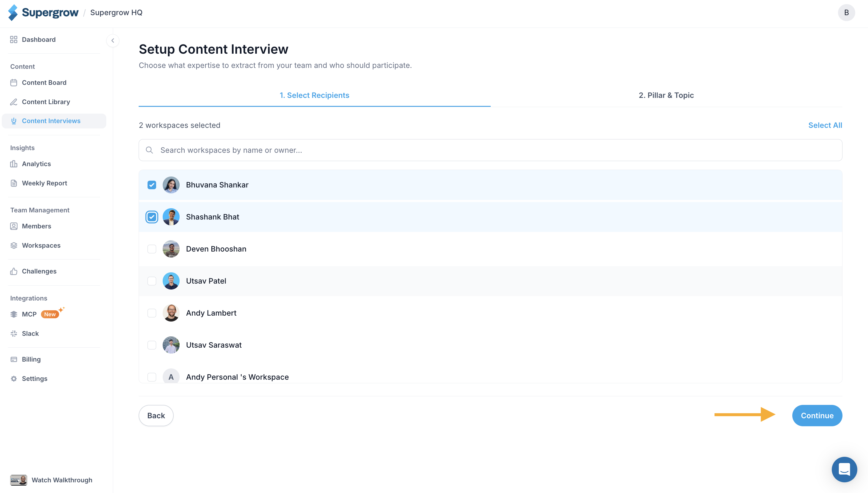Check Andy Personal's Workspace checkbox
Viewport: 868px width, 493px height.
point(152,377)
